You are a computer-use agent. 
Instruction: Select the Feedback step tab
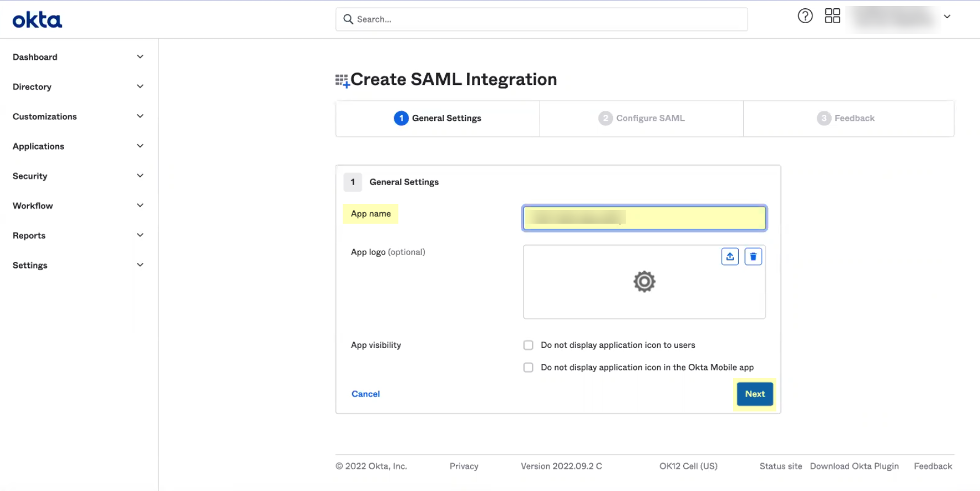tap(848, 118)
